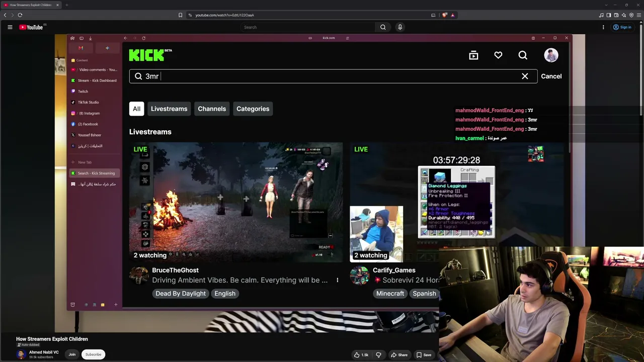Open downloads in inner browser toolbar
The height and width of the screenshot is (362, 644).
[x=91, y=38]
